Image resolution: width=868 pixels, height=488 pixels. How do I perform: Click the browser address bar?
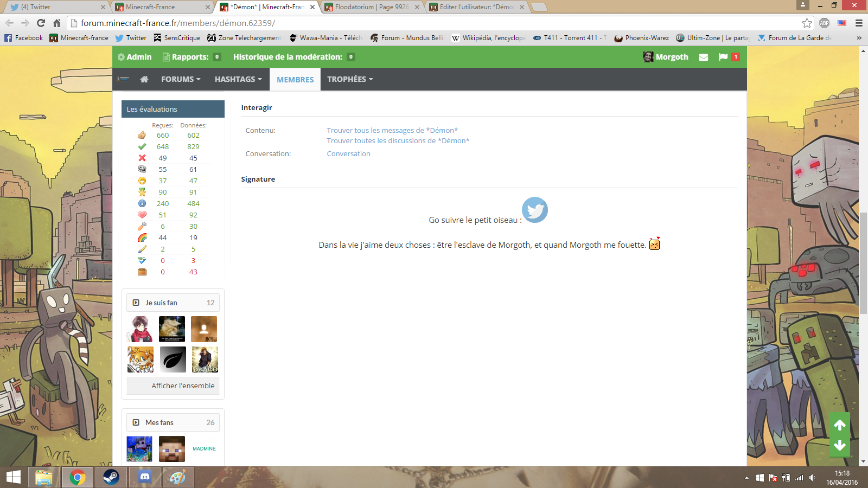click(x=434, y=23)
